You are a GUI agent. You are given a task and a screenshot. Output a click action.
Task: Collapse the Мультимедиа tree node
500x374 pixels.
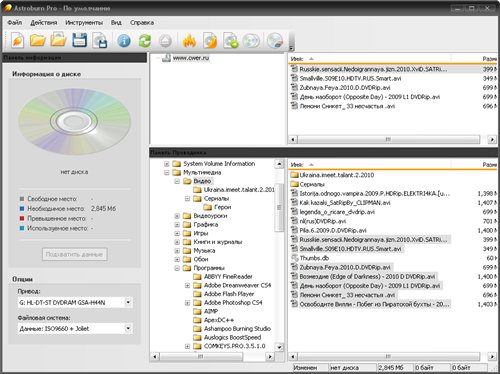[167, 173]
